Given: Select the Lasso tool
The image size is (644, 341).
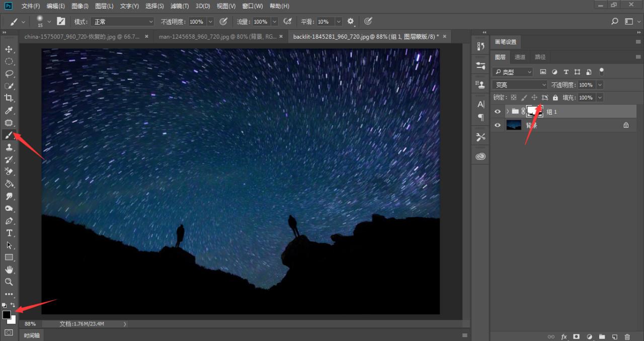Looking at the screenshot, I should point(9,74).
